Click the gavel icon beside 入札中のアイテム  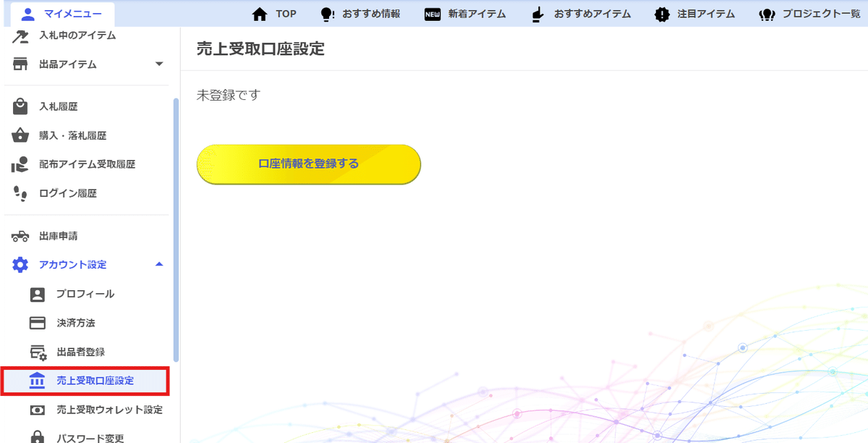pos(20,36)
